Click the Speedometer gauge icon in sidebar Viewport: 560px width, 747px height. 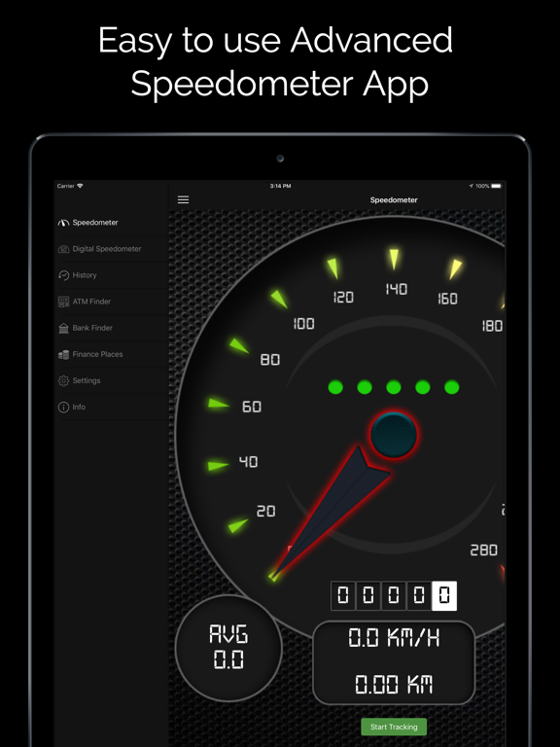click(x=63, y=223)
